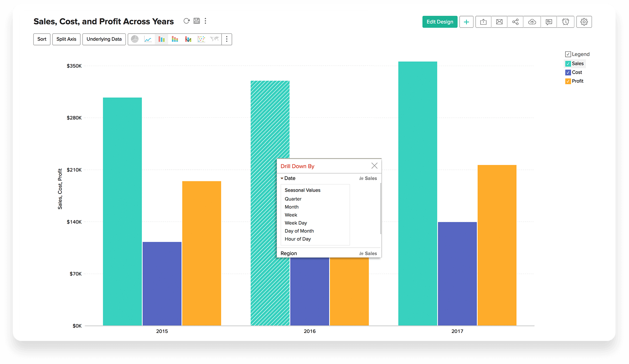Open the comments speech bubble icon
The image size is (629, 364).
point(549,22)
